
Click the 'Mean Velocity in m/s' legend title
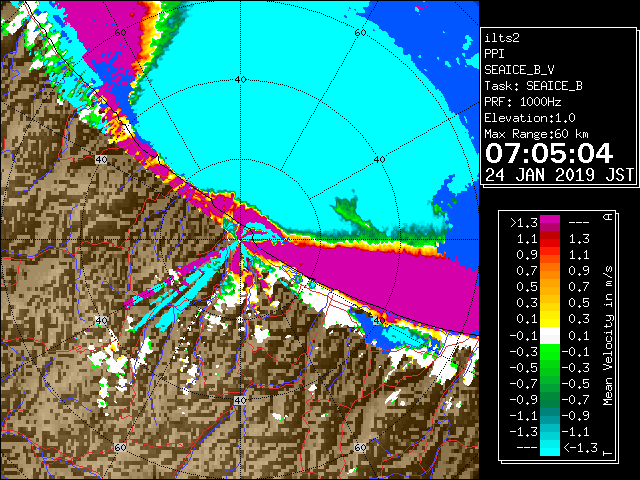click(608, 336)
